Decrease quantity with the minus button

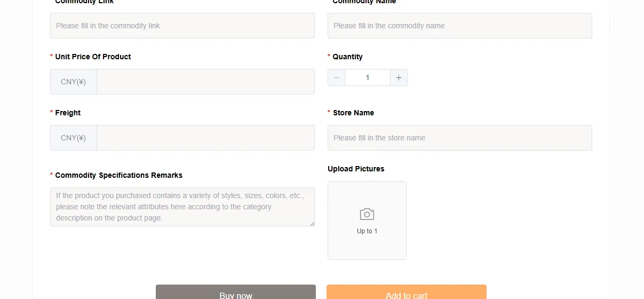point(336,77)
